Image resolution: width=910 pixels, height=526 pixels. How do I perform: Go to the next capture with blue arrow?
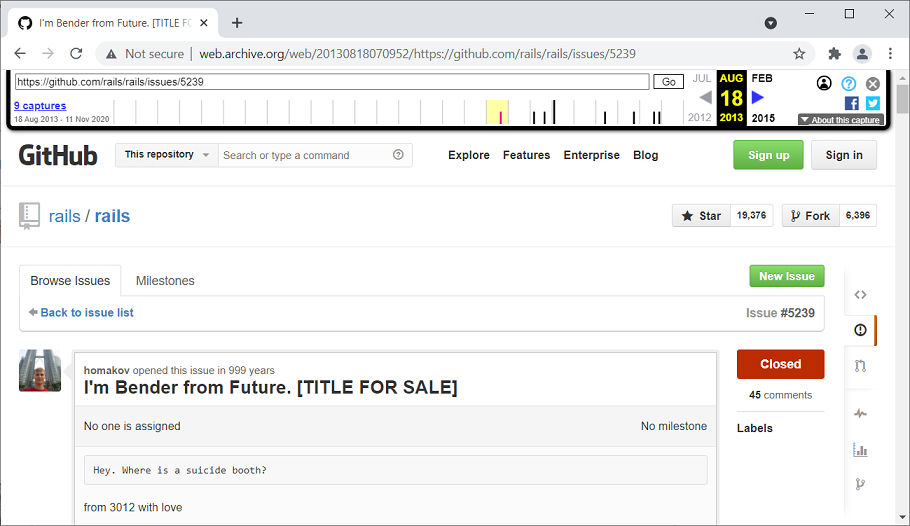pyautogui.click(x=758, y=97)
